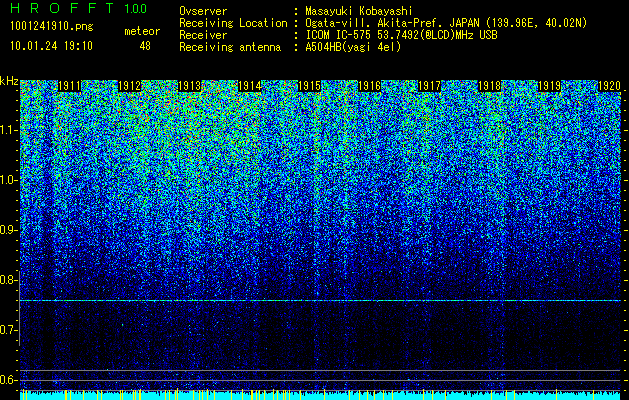This screenshot has height=400, width=629.
Task: Select observer name Masayuki Kobayashi
Action: point(358,11)
